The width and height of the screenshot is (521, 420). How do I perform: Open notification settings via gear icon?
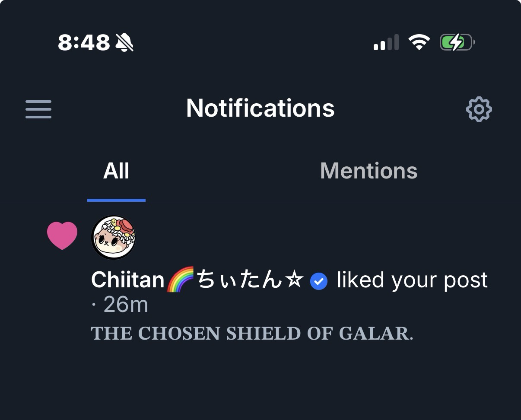[479, 109]
